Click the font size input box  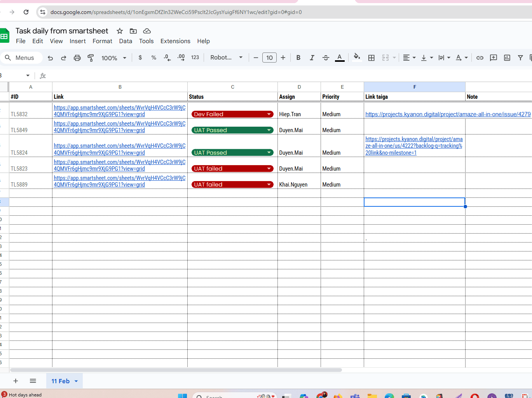pyautogui.click(x=269, y=58)
